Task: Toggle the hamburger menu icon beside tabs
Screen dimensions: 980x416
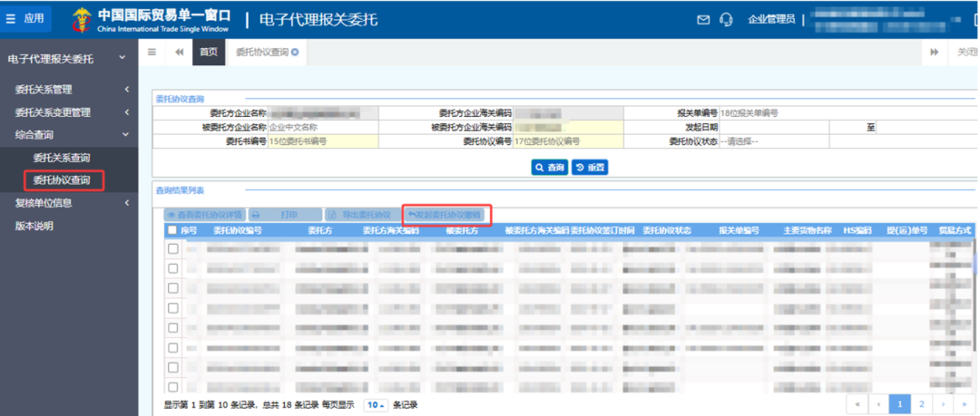Action: [x=152, y=53]
